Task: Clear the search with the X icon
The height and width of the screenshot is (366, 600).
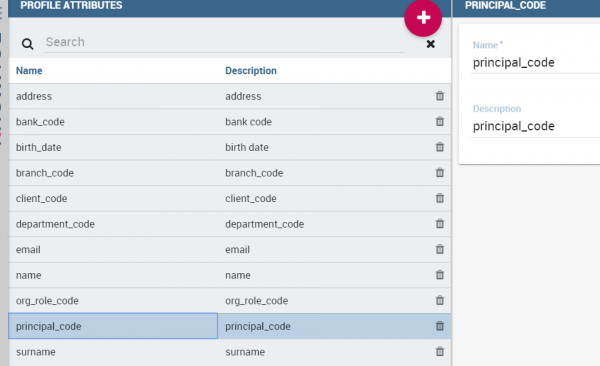Action: 430,44
